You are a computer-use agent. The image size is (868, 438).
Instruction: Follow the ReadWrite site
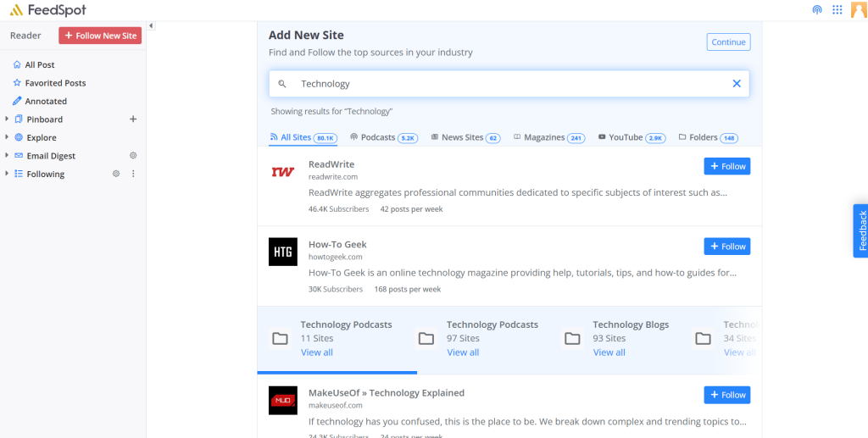click(726, 166)
